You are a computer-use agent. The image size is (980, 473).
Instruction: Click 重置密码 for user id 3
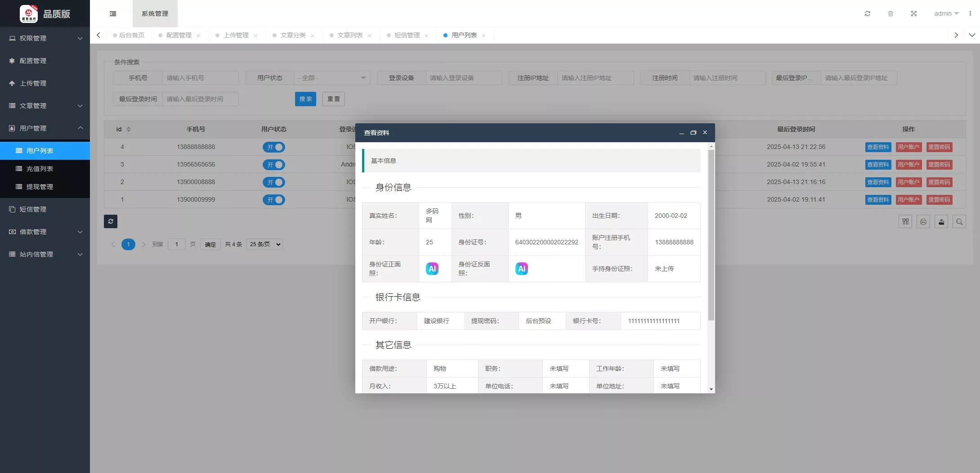939,165
